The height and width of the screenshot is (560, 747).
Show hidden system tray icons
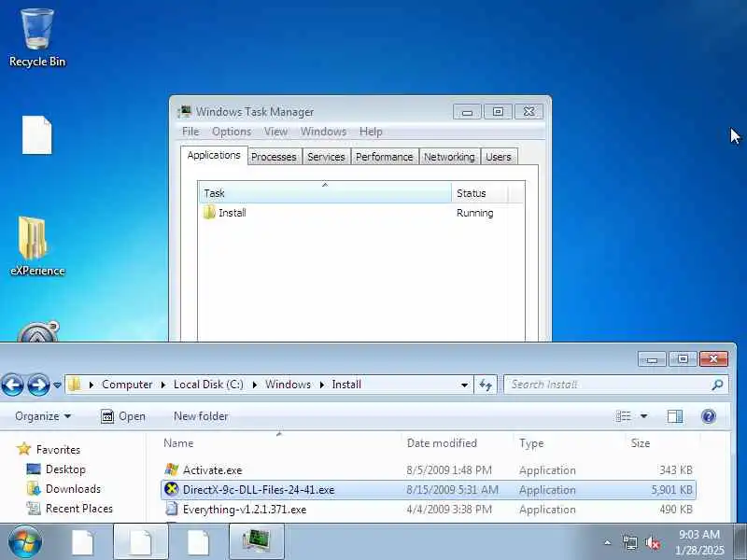click(x=608, y=542)
